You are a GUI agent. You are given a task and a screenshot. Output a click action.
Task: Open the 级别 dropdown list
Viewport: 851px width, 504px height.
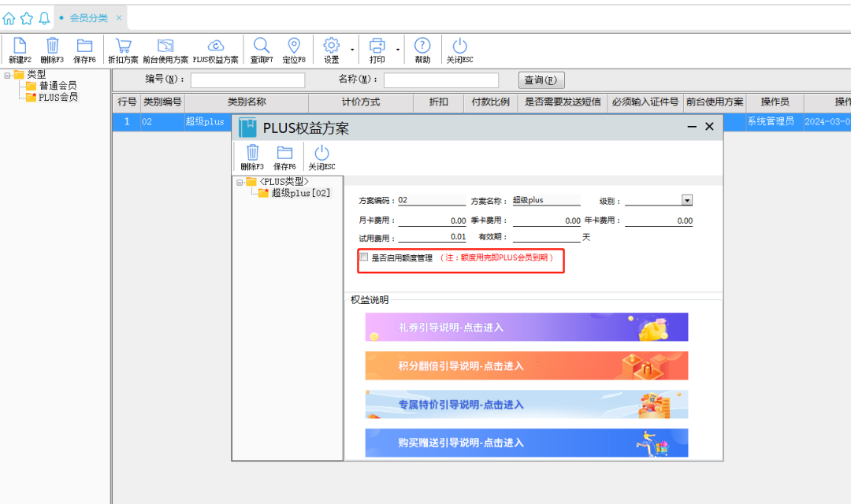[x=686, y=201]
